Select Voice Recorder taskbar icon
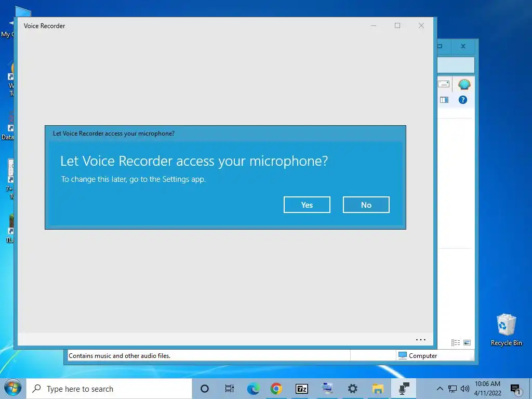This screenshot has width=532, height=399. tap(403, 389)
